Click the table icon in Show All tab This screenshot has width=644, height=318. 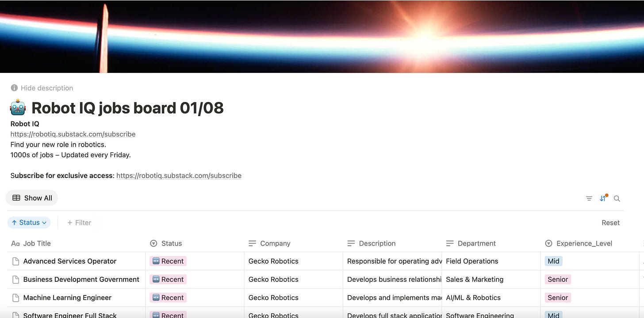click(x=16, y=198)
